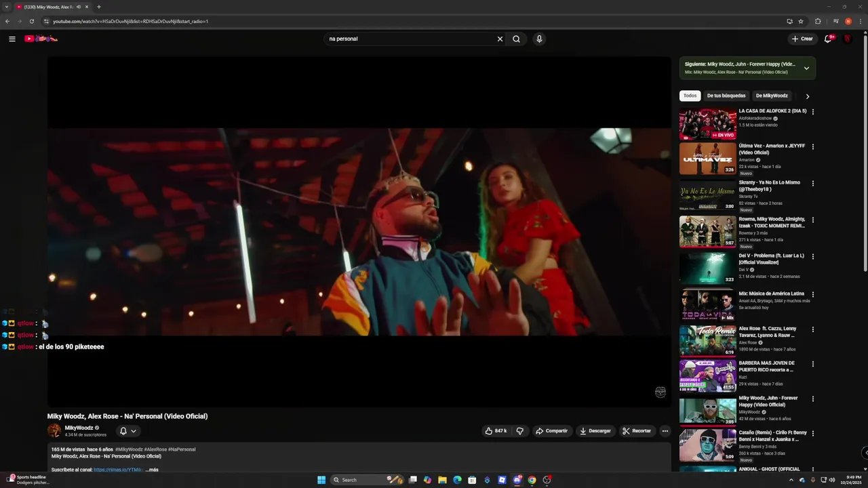868x488 pixels.
Task: Expand the description with ...más
Action: 152,469
